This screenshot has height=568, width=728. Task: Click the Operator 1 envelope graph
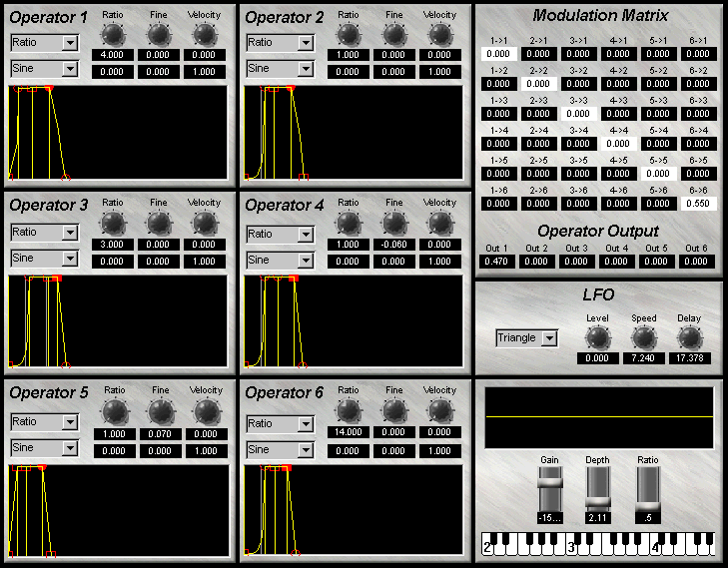(120, 133)
